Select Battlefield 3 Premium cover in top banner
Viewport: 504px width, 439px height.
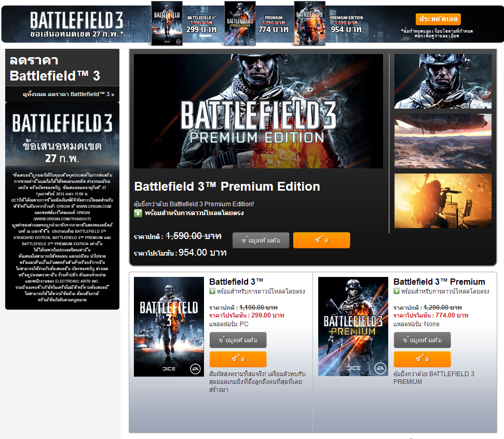coord(240,23)
